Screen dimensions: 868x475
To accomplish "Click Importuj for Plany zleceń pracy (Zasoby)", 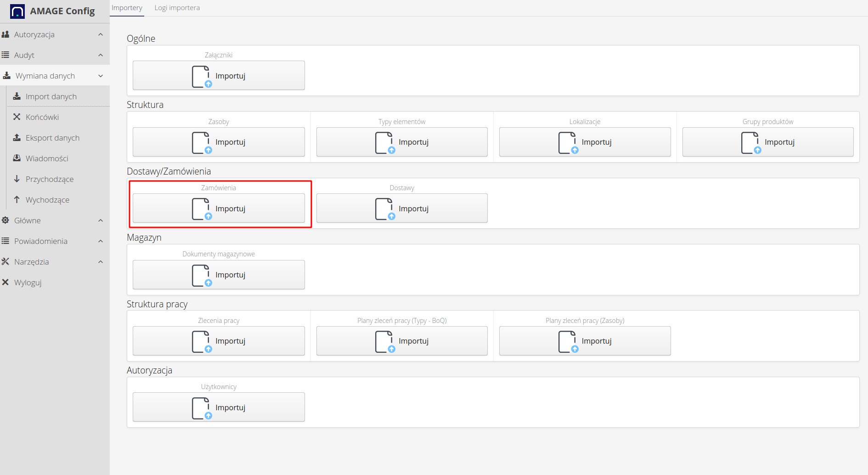I will 585,341.
